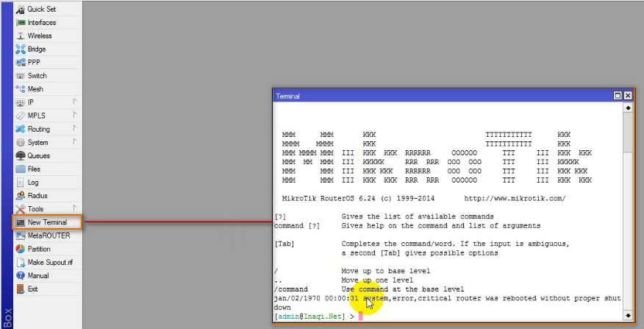Screen dimensions: 644x329
Task: Click the System gear icon
Action: point(20,142)
